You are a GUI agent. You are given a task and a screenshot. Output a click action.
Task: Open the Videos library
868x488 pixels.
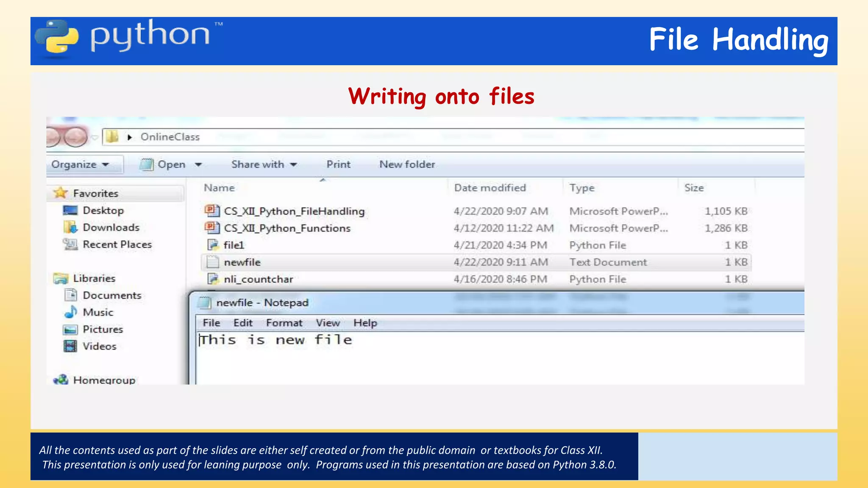click(100, 346)
